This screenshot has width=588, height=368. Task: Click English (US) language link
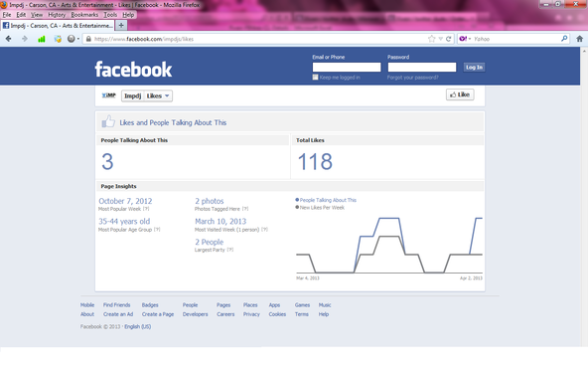tap(138, 326)
